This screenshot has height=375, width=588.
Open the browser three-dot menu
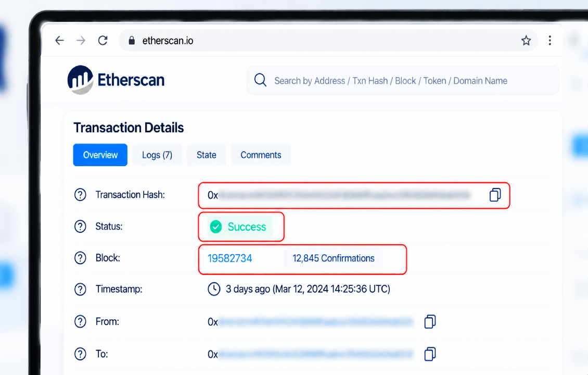point(549,40)
